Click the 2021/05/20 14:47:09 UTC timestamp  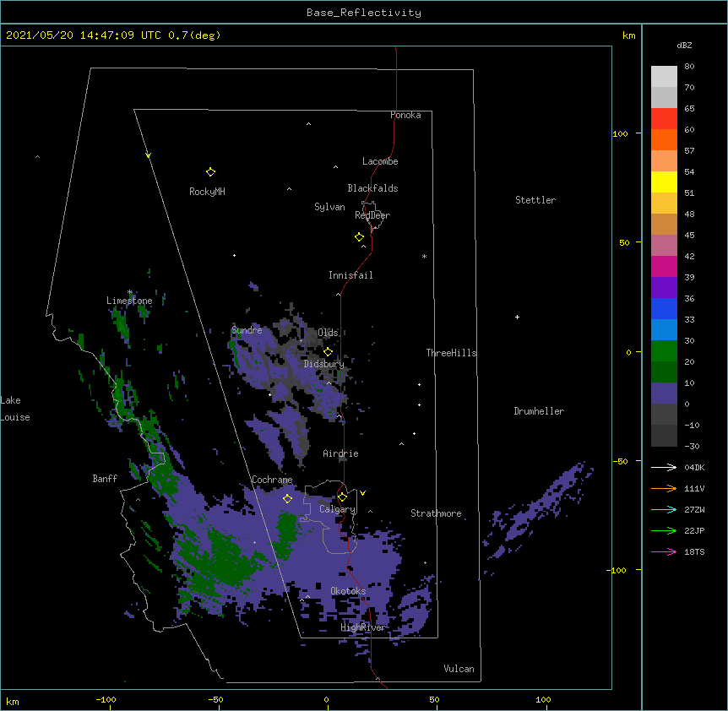(84, 35)
